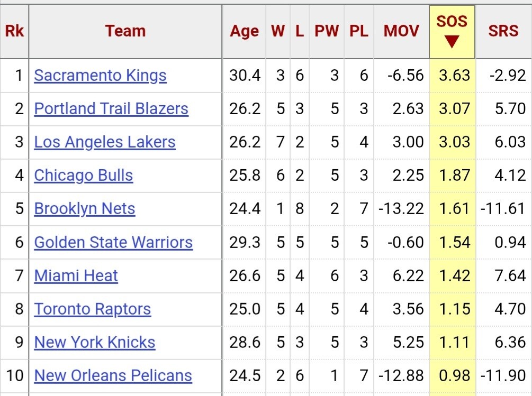The width and height of the screenshot is (532, 396).
Task: Open the New Orleans Pelicans link
Action: pyautogui.click(x=113, y=375)
